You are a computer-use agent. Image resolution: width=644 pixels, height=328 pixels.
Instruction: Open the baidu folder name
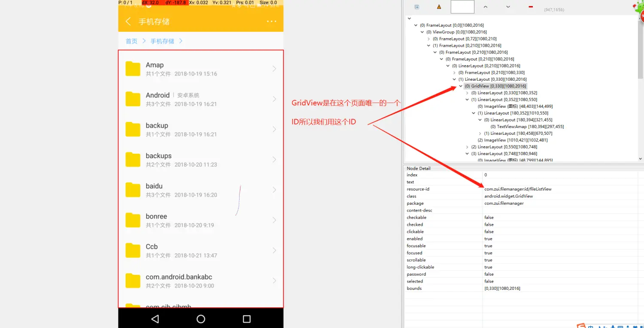[x=154, y=186]
